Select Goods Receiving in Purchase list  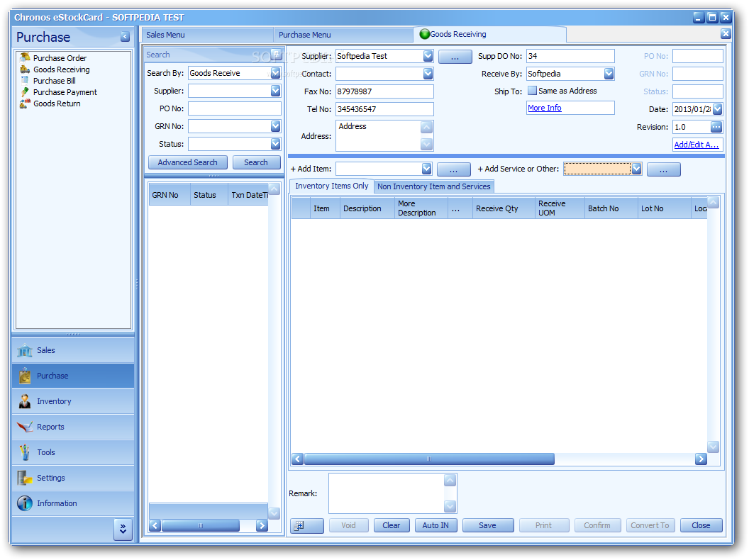click(61, 69)
